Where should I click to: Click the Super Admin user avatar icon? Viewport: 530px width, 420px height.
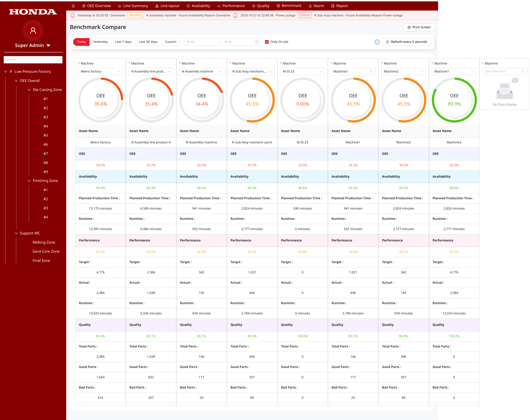point(33,31)
